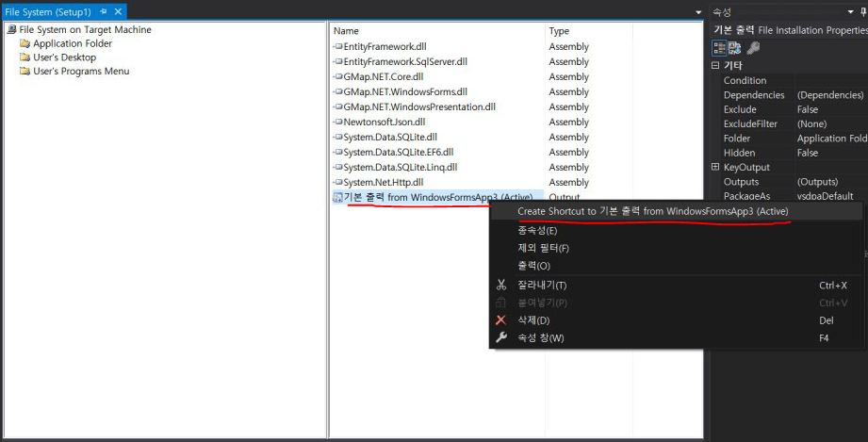Switch properties to Categorized view icon
Viewport: 868px width, 442px height.
click(x=719, y=48)
